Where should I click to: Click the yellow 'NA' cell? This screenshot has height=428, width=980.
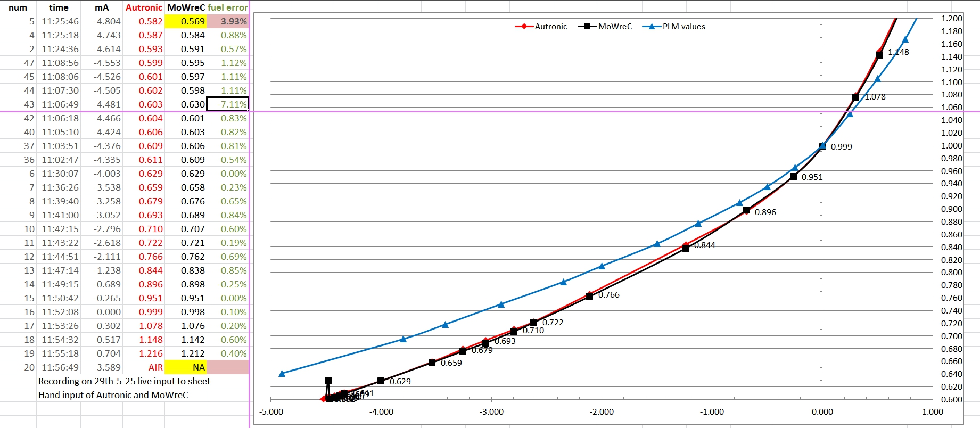tap(186, 367)
